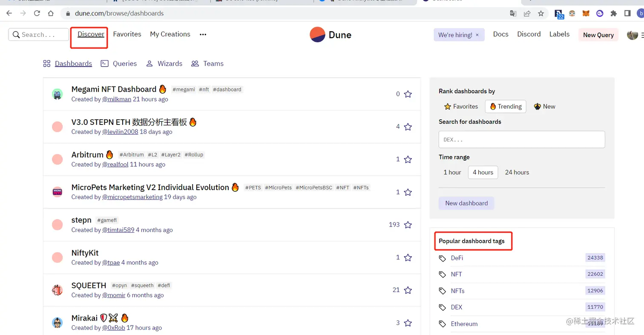The image size is (644, 335).
Task: Rank dashboards by New
Action: pyautogui.click(x=545, y=107)
